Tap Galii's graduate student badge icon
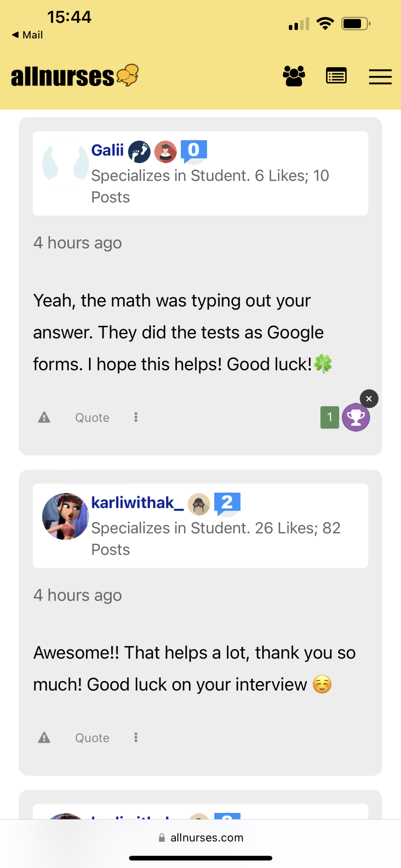The width and height of the screenshot is (401, 868). click(x=165, y=152)
